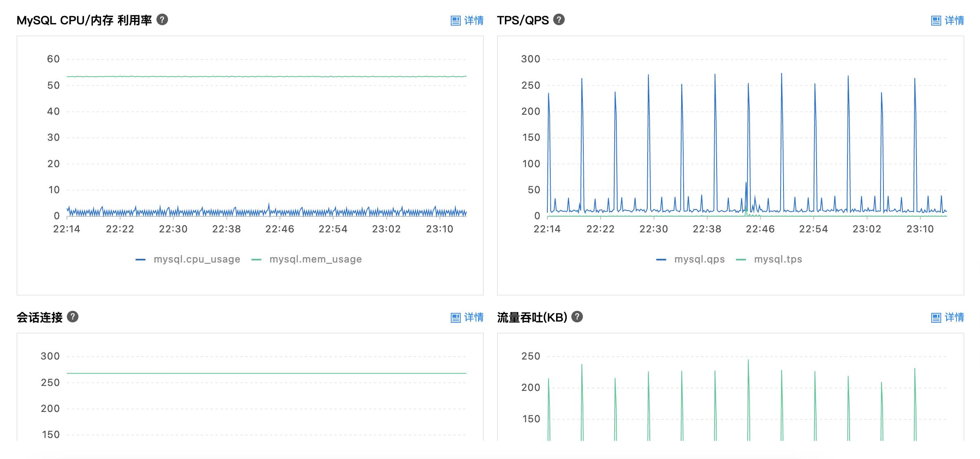This screenshot has height=459, width=980.
Task: Toggle mysql.qps series in legend
Action: (699, 259)
